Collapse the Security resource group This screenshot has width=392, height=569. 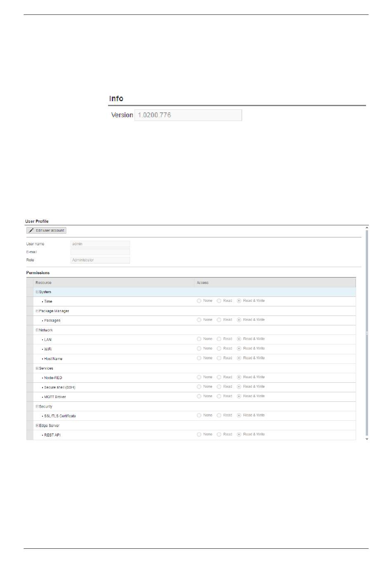click(x=37, y=406)
